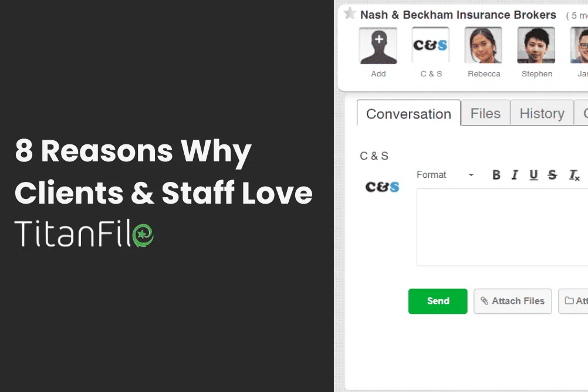The width and height of the screenshot is (588, 392).
Task: Star the Nash & Beckham channel
Action: pyautogui.click(x=350, y=13)
